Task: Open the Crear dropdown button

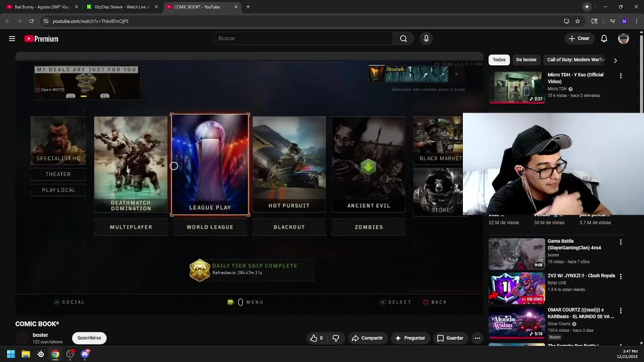Action: click(x=579, y=39)
